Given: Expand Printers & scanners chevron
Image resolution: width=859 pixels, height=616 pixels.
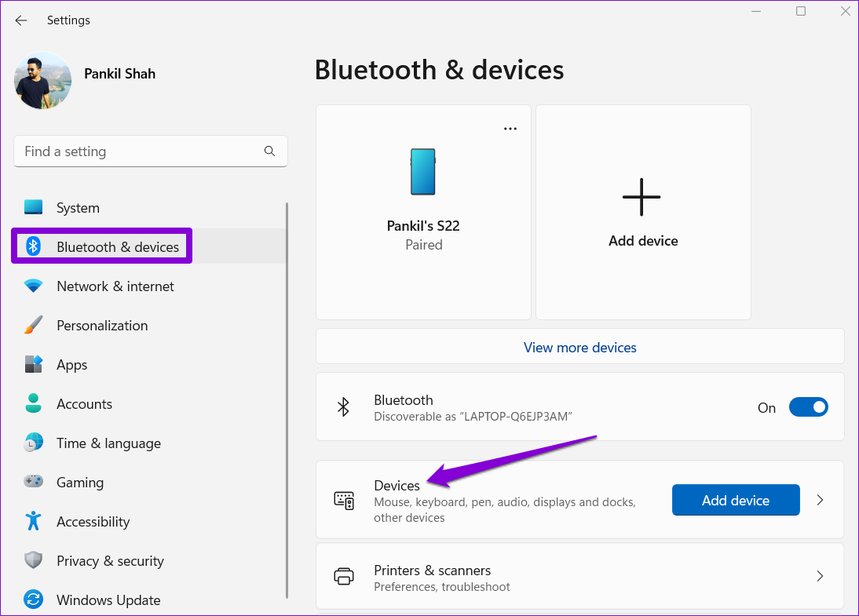Looking at the screenshot, I should pos(820,577).
